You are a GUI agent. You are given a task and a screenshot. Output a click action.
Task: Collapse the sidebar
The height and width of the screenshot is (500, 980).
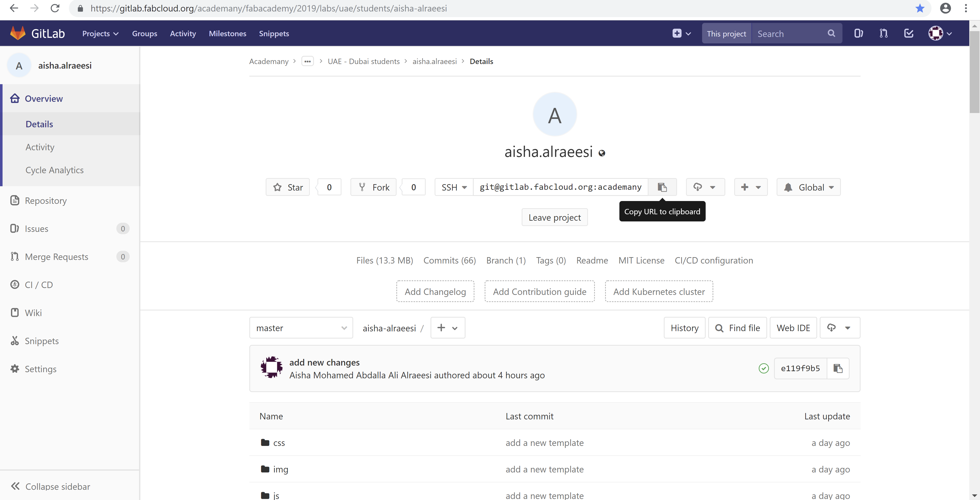pos(51,486)
